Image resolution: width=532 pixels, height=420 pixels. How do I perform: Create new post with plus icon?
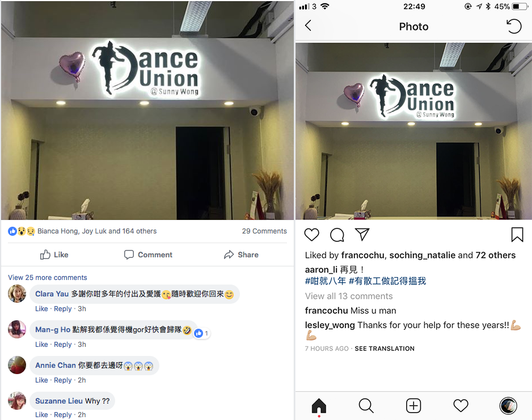click(x=413, y=406)
